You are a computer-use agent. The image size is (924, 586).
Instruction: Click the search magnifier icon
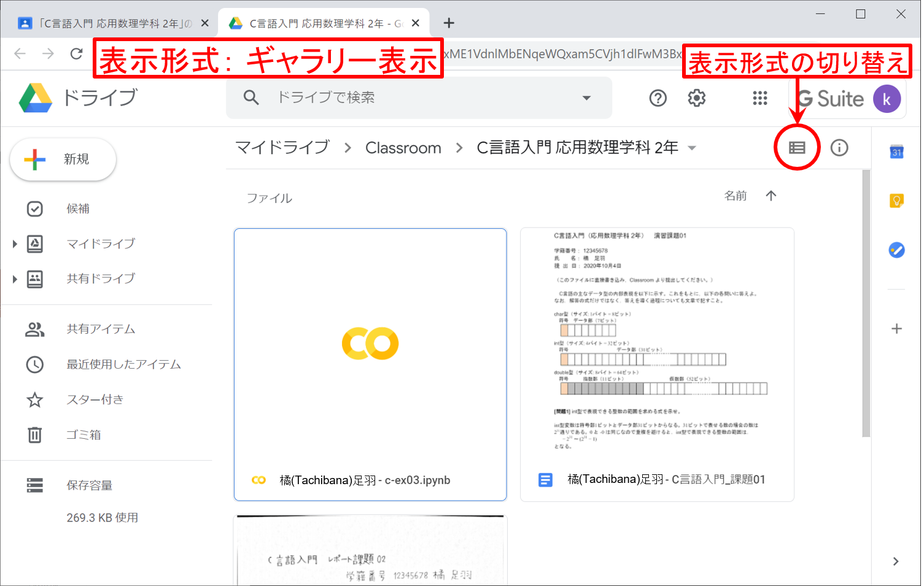click(251, 98)
